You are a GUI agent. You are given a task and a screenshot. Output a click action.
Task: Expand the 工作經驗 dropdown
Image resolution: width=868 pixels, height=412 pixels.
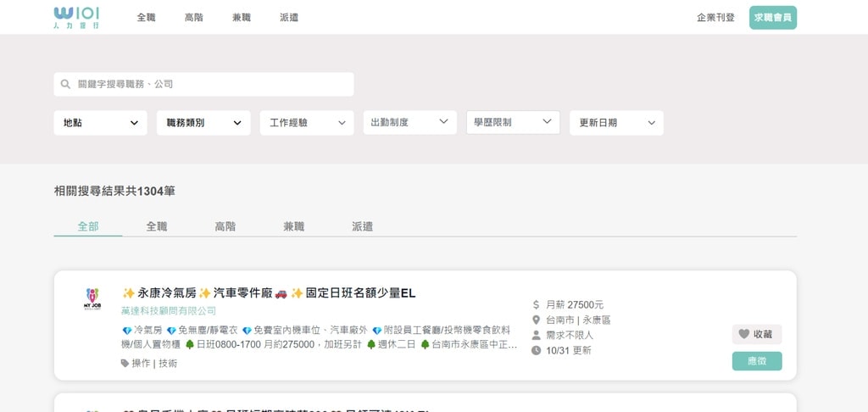307,123
